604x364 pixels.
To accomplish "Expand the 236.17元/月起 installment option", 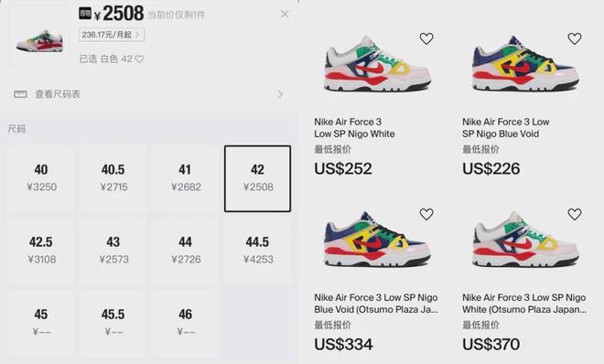I will point(112,35).
